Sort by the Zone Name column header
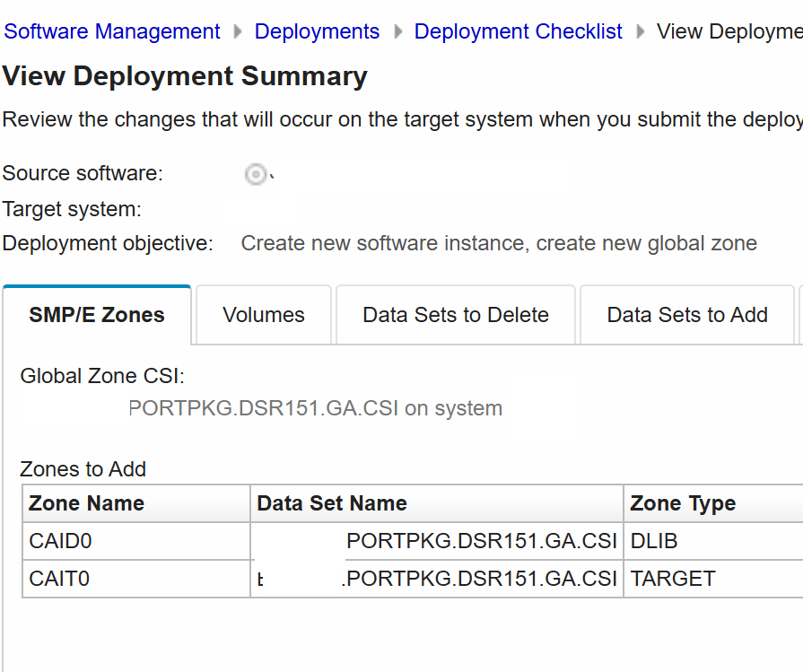803x672 pixels. tap(87, 503)
